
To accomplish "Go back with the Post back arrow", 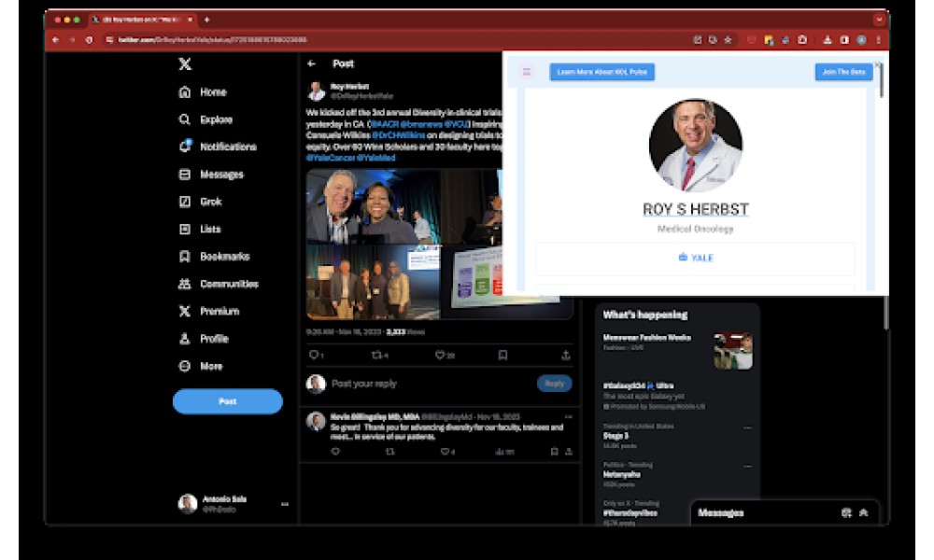I will pos(312,63).
